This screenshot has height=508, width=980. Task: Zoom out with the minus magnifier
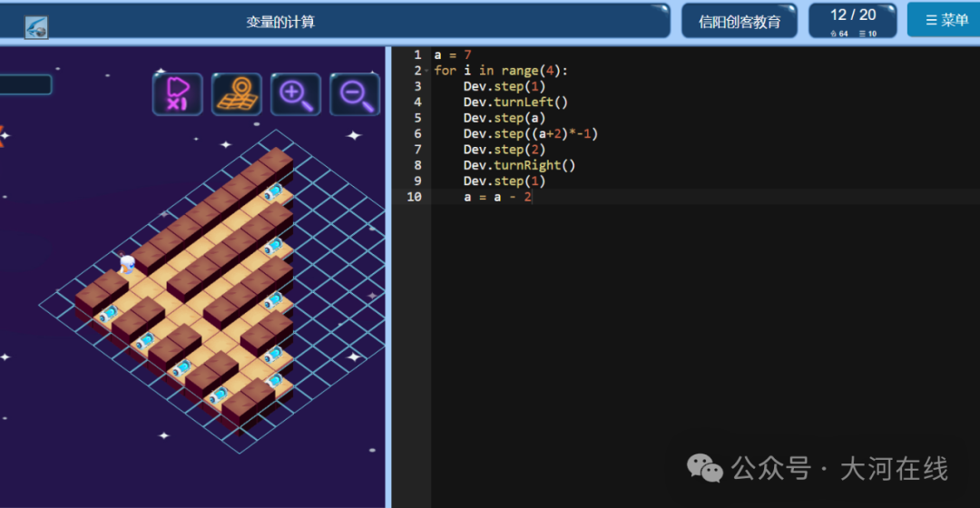(355, 94)
